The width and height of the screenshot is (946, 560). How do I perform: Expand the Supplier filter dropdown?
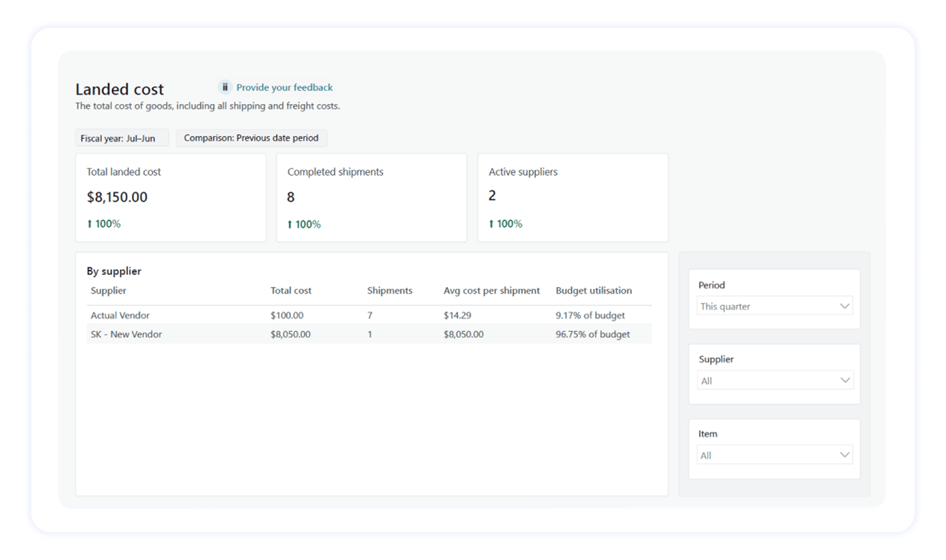(x=845, y=380)
